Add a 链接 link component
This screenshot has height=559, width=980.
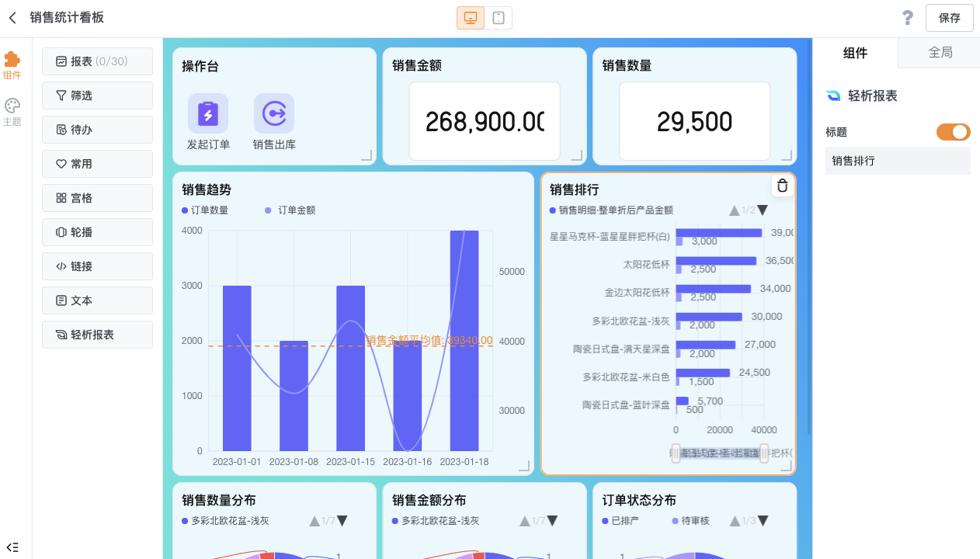[97, 266]
